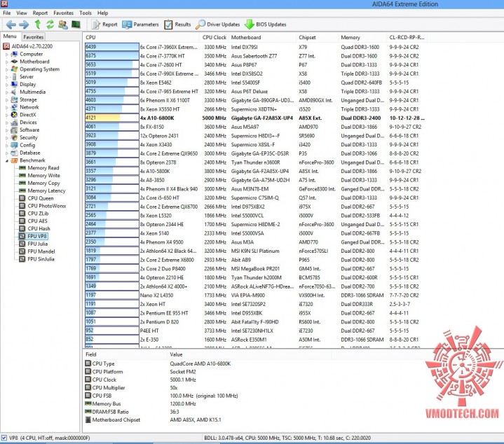Select the 6x Core i7-3960X Extreme result row
The width and height of the screenshot is (504, 444).
tap(254, 47)
